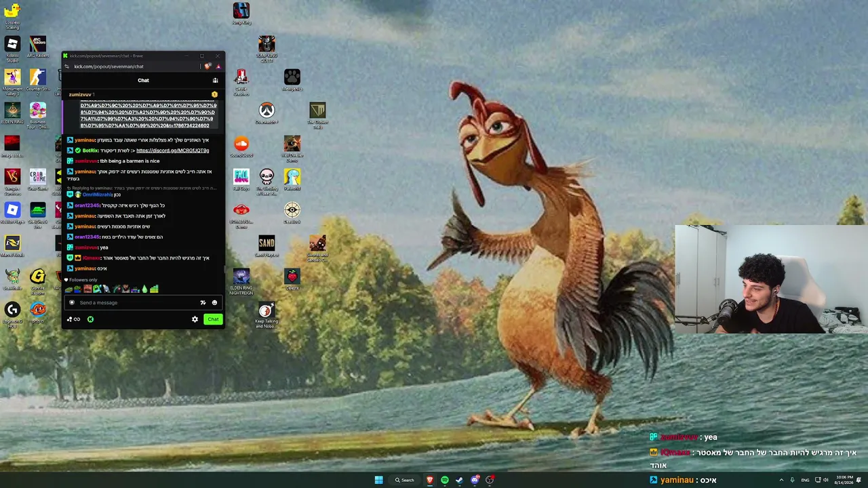The image size is (868, 488).
Task: Open Brave browser from the taskbar
Action: click(429, 480)
